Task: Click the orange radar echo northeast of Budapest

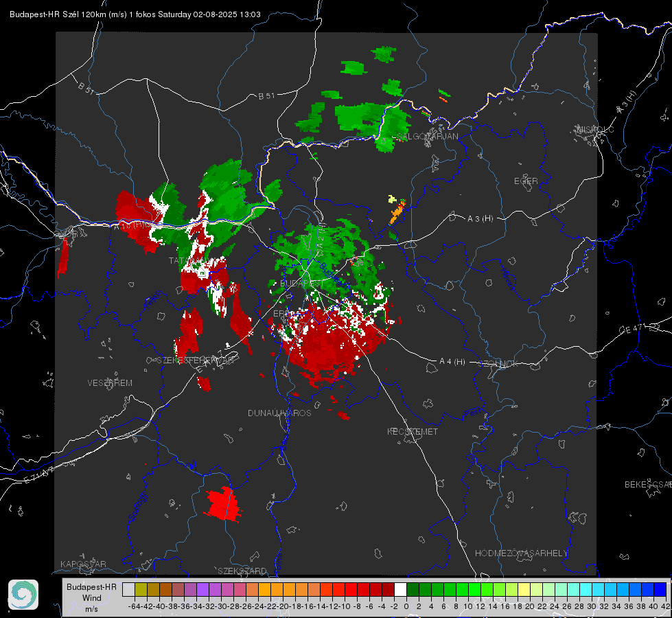Action: pyautogui.click(x=397, y=214)
